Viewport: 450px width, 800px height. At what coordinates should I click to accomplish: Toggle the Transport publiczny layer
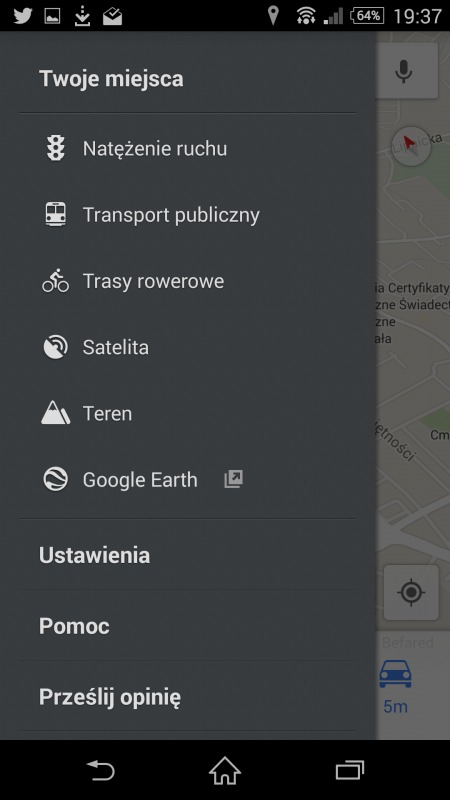[x=188, y=215]
